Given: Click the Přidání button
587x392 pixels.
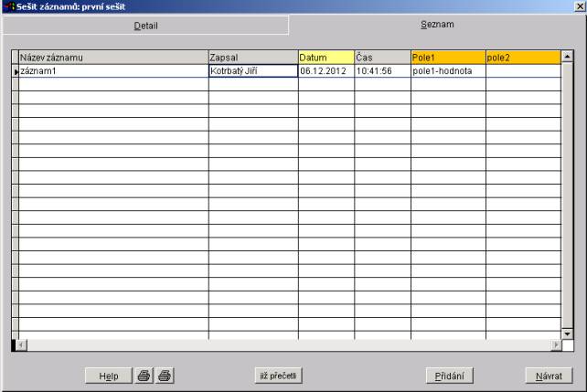Looking at the screenshot, I should click(450, 376).
